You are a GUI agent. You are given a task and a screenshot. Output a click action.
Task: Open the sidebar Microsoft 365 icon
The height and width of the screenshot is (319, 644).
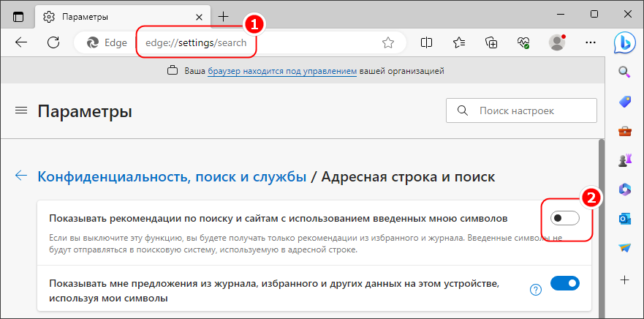[625, 189]
